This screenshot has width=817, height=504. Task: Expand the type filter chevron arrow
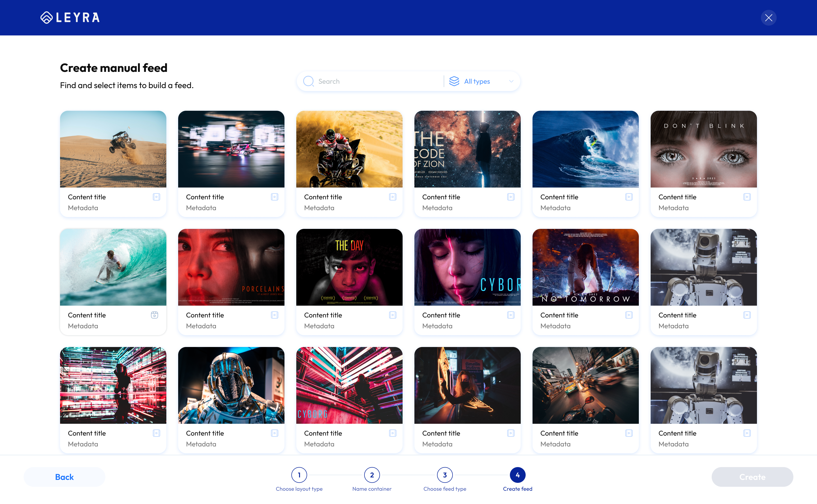click(511, 81)
